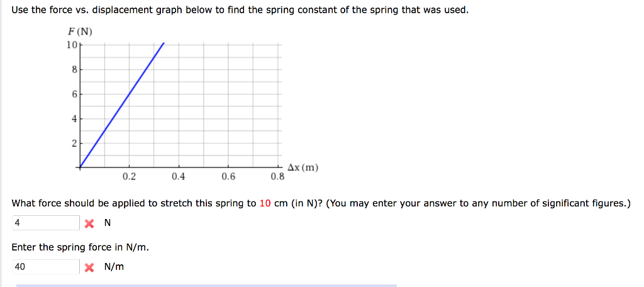This screenshot has height=287, width=644.
Task: Click the 6 tick label on force axis
Action: 74,94
